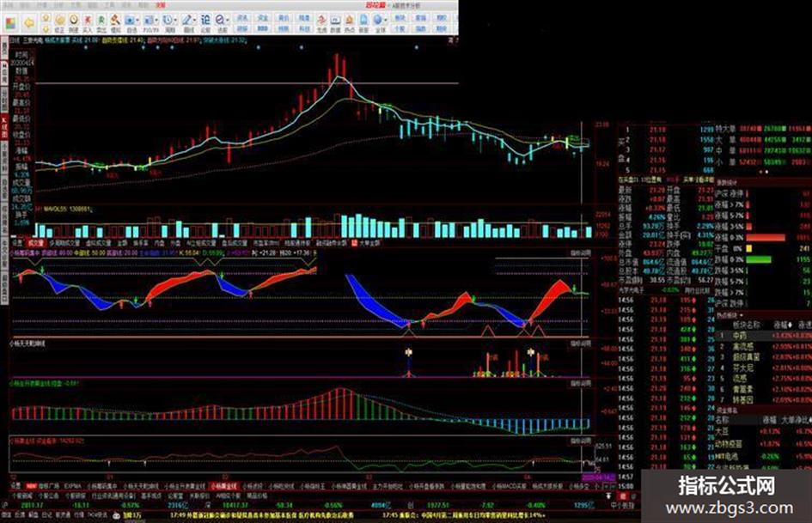Click the Shenzhen index value 10417.37
Viewport: 812px width, 523px height.
(235, 505)
